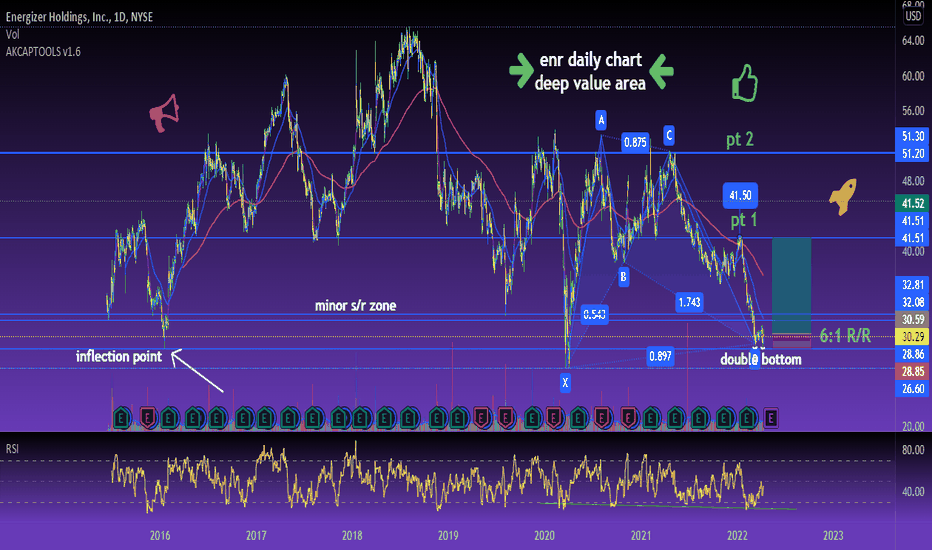Click the 26.60 price axis label
Viewport: 932px width, 550px height.
click(912, 388)
